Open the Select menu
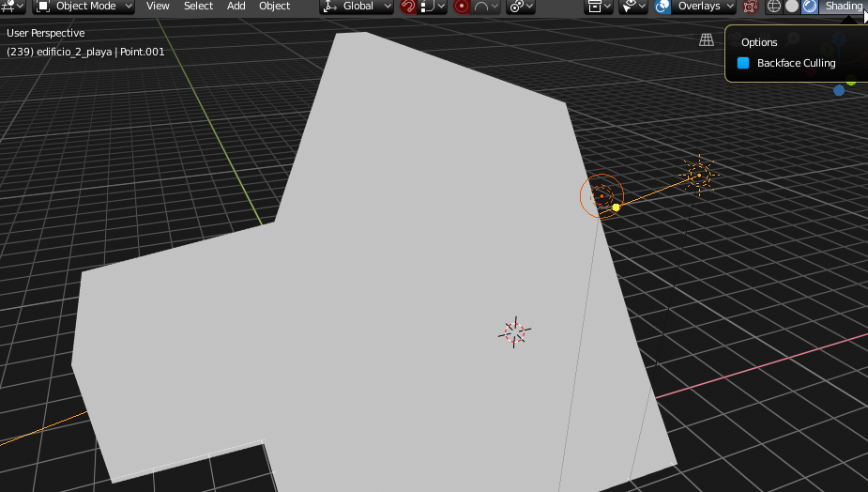The width and height of the screenshot is (868, 492). [198, 6]
